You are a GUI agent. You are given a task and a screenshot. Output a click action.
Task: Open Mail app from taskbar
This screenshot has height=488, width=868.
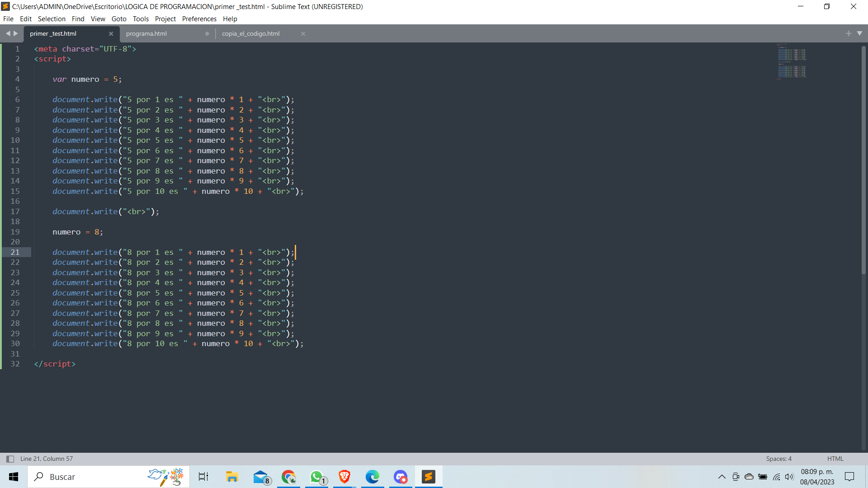tap(261, 477)
